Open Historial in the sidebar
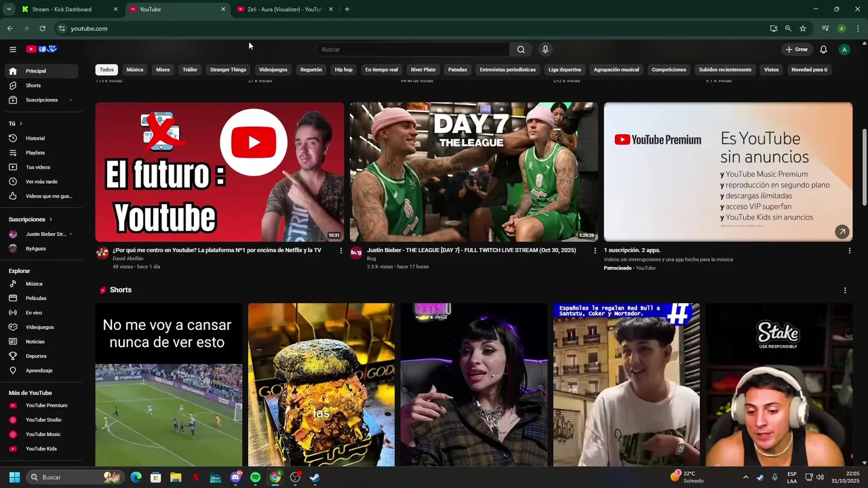The height and width of the screenshot is (488, 868). click(41, 138)
